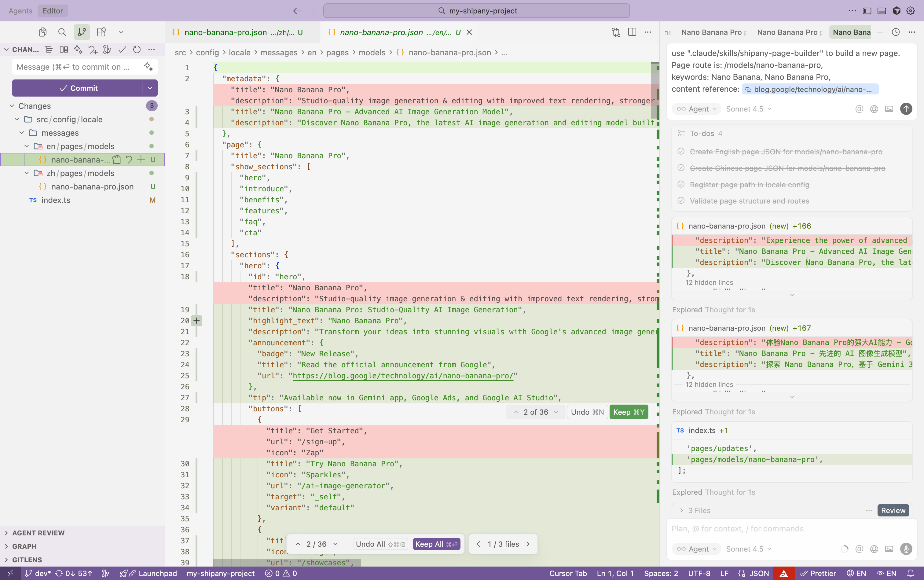Click the refresh icon in source control header

[x=137, y=50]
